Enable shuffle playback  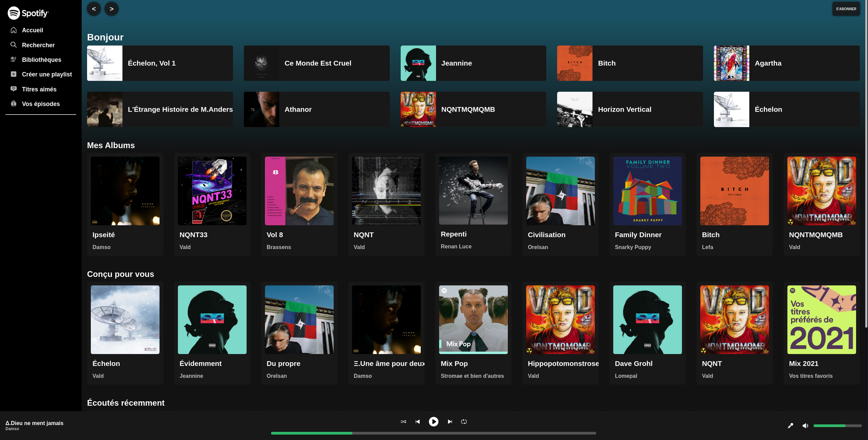[x=403, y=422]
